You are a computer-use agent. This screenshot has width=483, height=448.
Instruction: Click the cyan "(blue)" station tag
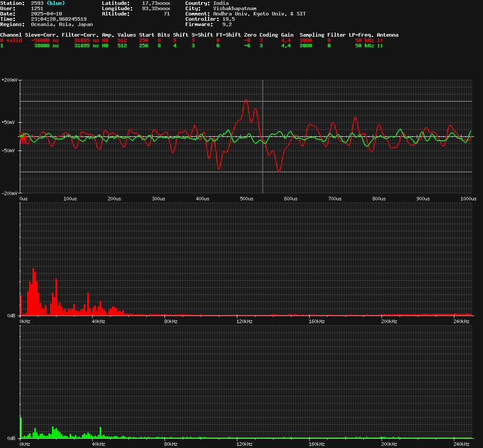[x=56, y=3]
